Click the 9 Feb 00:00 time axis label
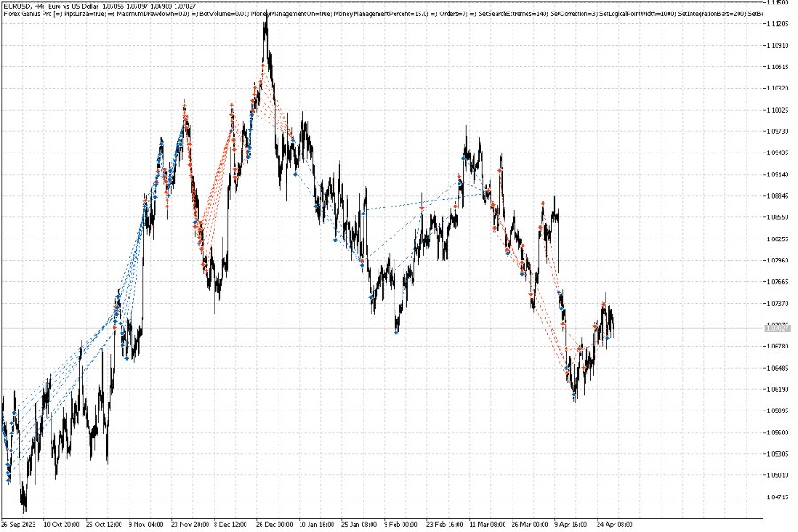798x532 pixels. point(401,524)
